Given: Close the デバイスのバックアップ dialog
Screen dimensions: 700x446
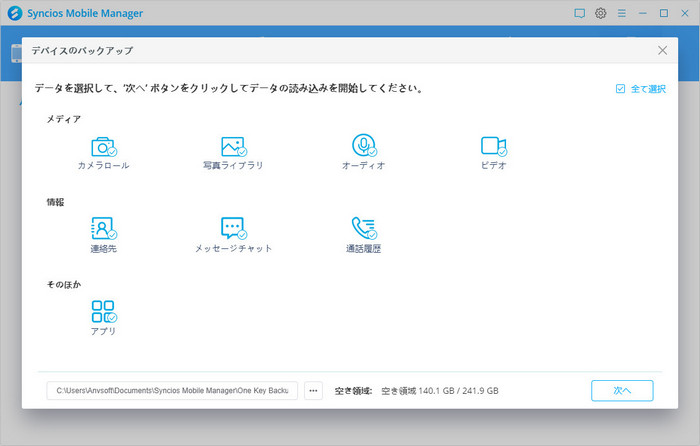Looking at the screenshot, I should (662, 50).
